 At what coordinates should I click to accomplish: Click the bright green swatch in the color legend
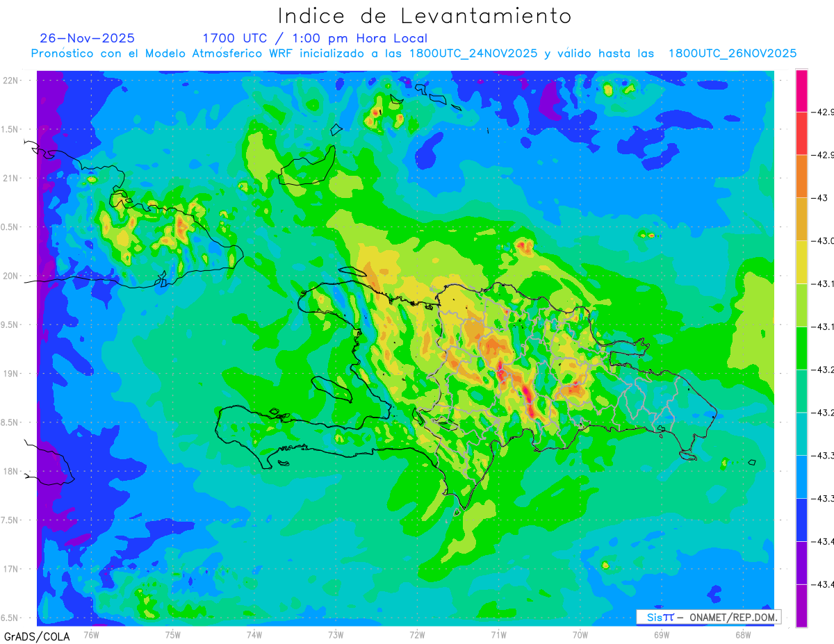click(801, 348)
